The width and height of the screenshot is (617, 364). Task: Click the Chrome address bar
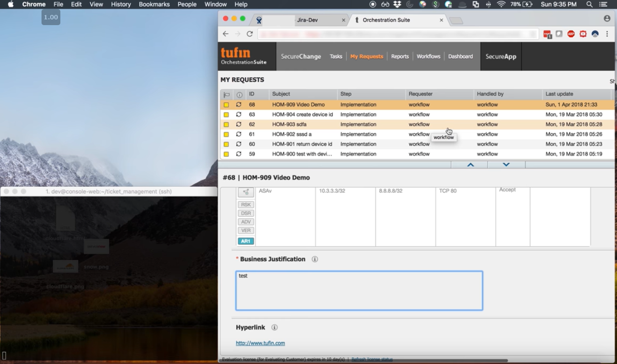pos(398,34)
